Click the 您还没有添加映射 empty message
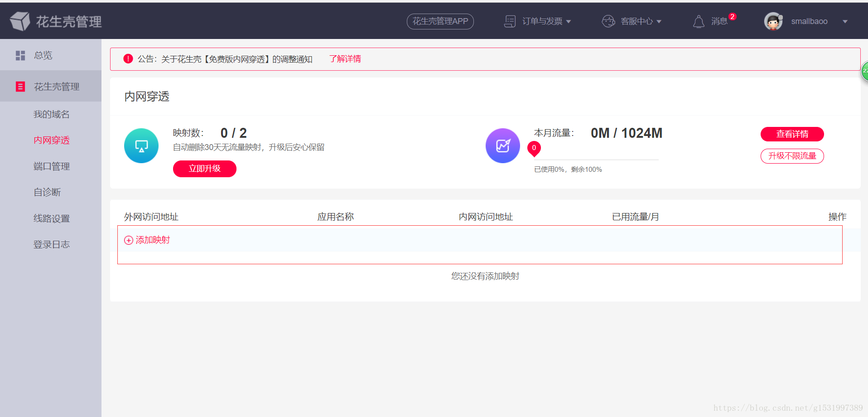 [485, 276]
